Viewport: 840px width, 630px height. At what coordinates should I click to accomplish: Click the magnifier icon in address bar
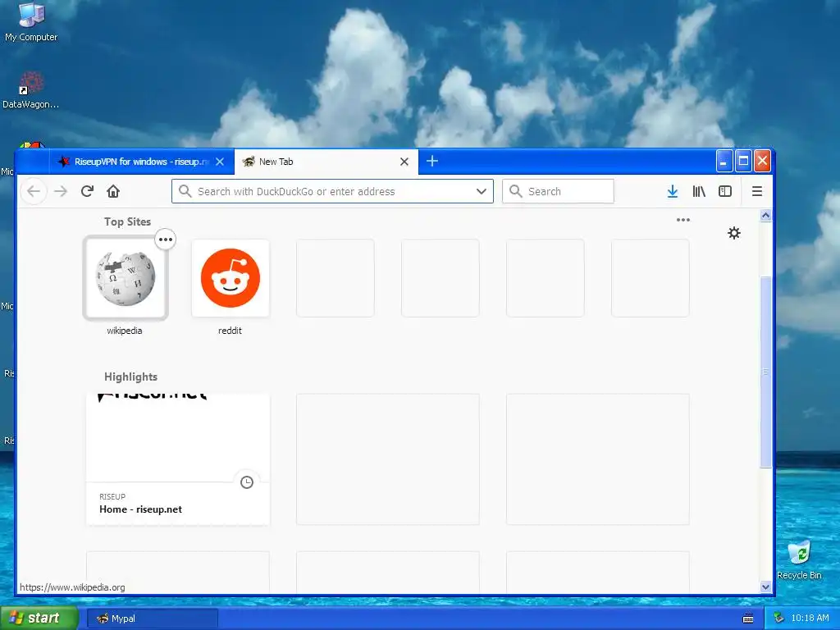[185, 191]
